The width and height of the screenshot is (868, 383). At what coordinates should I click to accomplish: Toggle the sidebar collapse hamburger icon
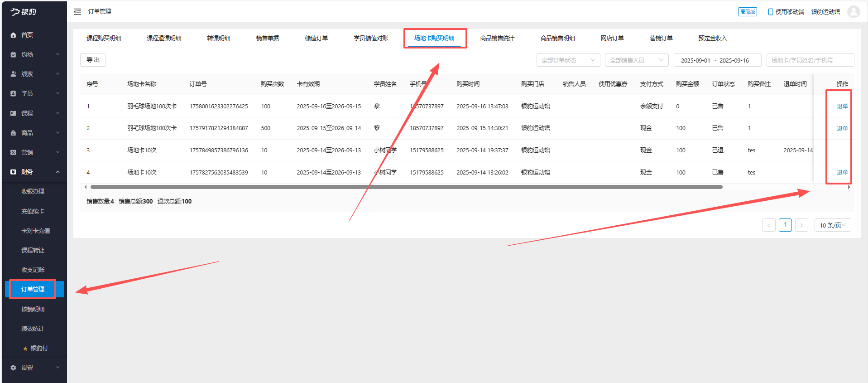[77, 12]
